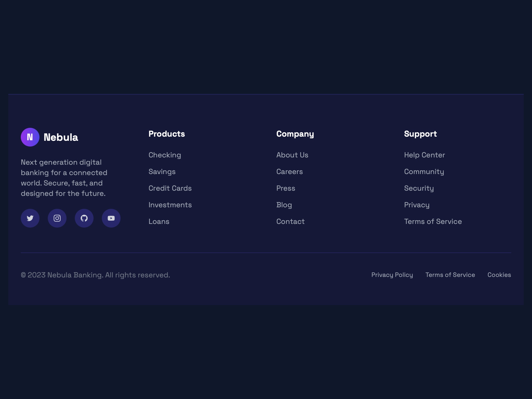Open the Contact page

point(290,221)
